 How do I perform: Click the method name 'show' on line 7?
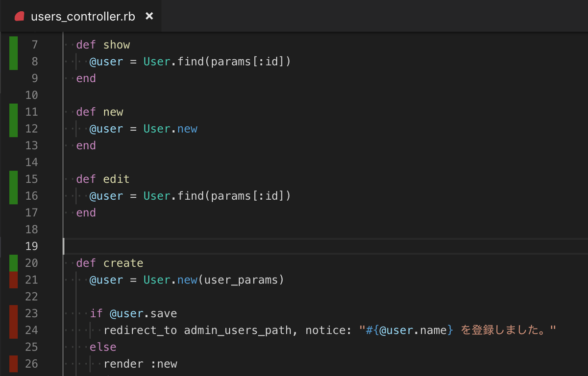click(x=117, y=45)
